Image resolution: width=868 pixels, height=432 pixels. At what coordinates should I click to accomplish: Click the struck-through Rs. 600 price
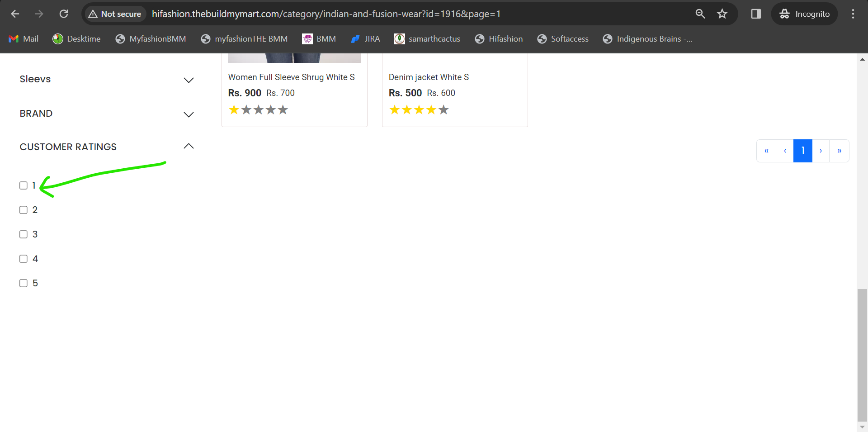click(x=441, y=93)
